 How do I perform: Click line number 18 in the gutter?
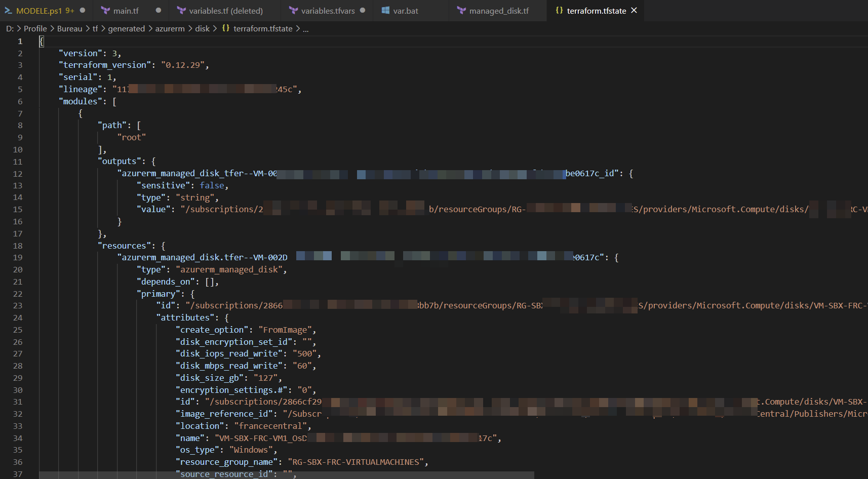pos(18,246)
